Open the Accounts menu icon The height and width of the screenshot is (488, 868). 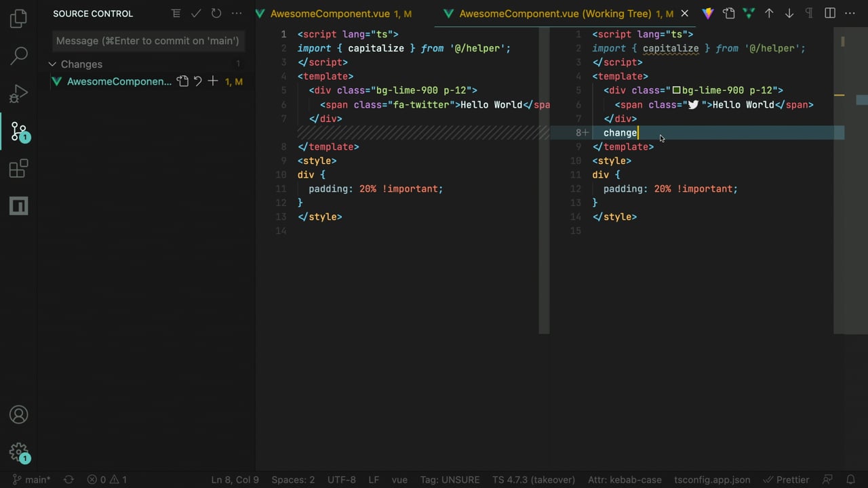coord(18,415)
